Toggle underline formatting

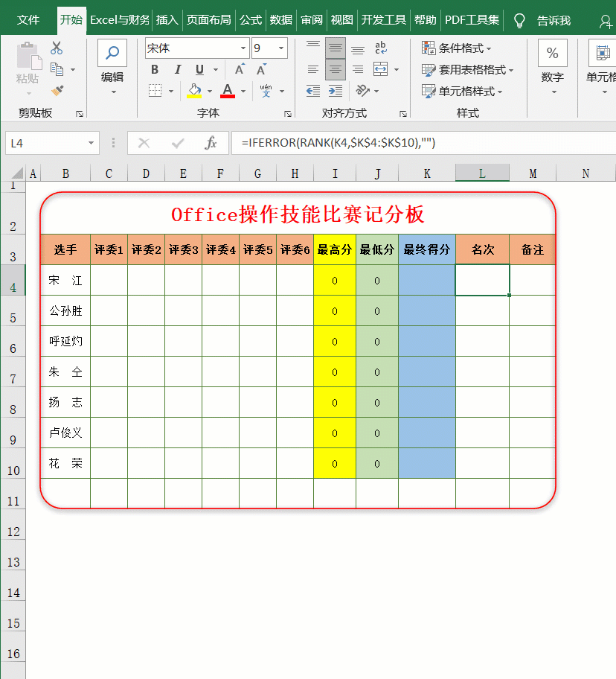pyautogui.click(x=199, y=70)
